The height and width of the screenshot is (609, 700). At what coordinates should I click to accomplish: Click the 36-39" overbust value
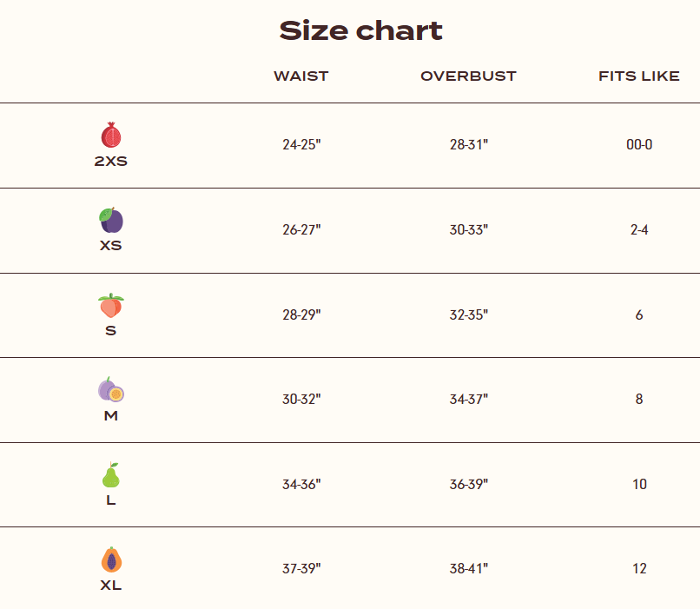(469, 484)
